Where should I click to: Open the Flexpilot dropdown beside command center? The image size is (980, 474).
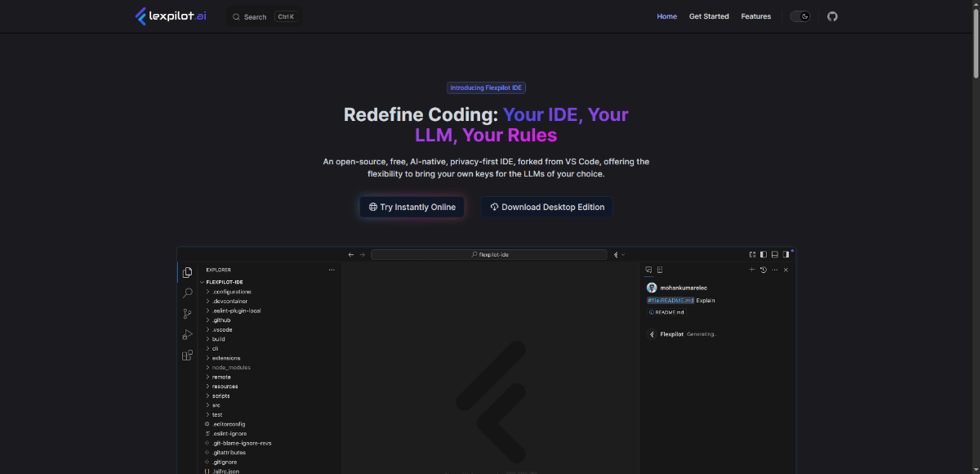click(x=619, y=254)
